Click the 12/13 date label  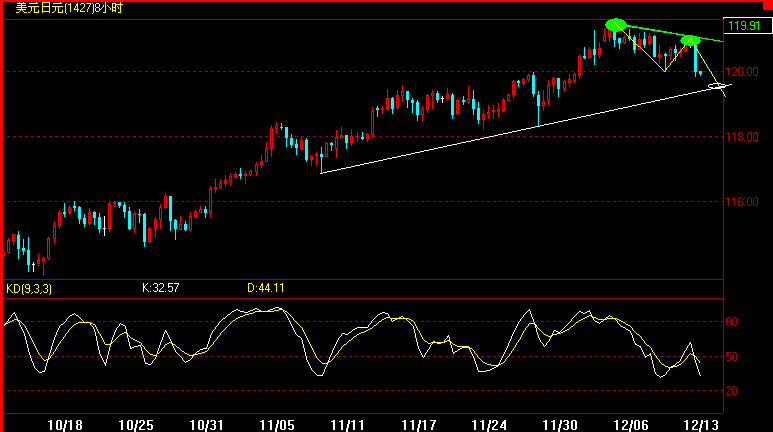tap(702, 425)
